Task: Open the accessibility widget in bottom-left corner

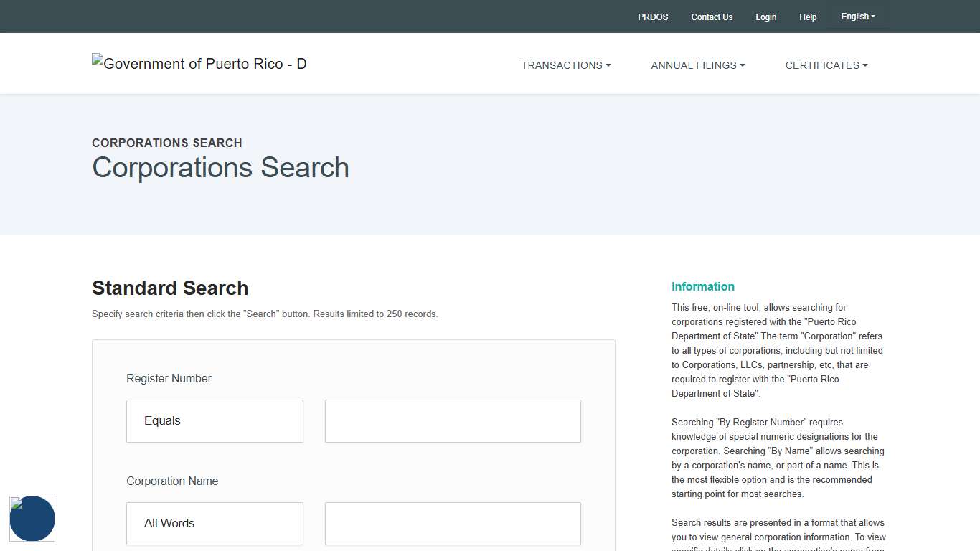Action: [x=32, y=518]
